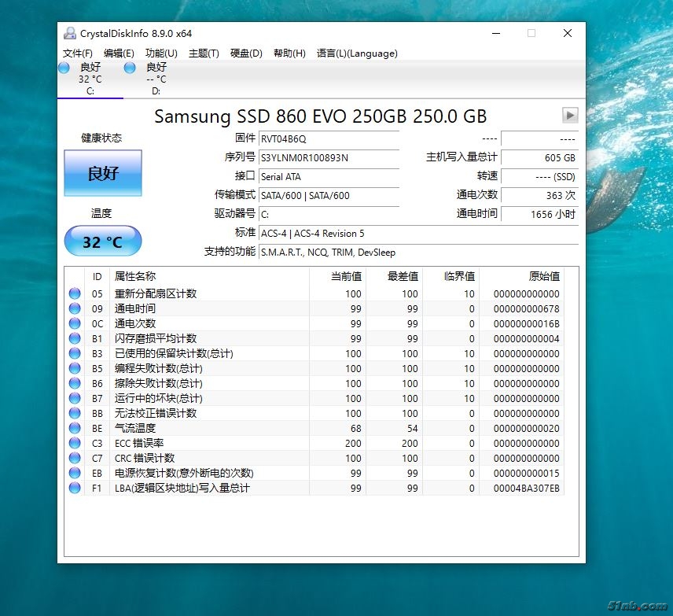Click the 良好 health status button
The image size is (673, 616).
[103, 173]
